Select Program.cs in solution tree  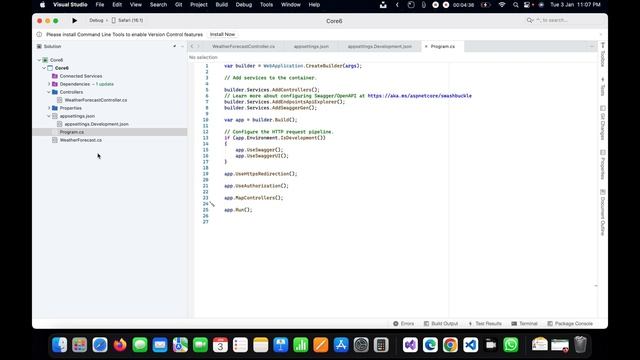[72, 132]
